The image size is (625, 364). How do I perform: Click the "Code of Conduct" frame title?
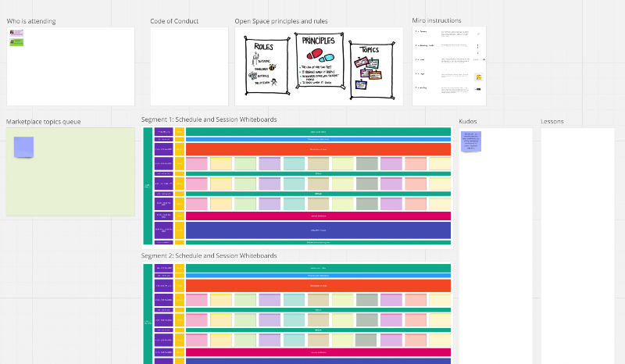[x=174, y=21]
